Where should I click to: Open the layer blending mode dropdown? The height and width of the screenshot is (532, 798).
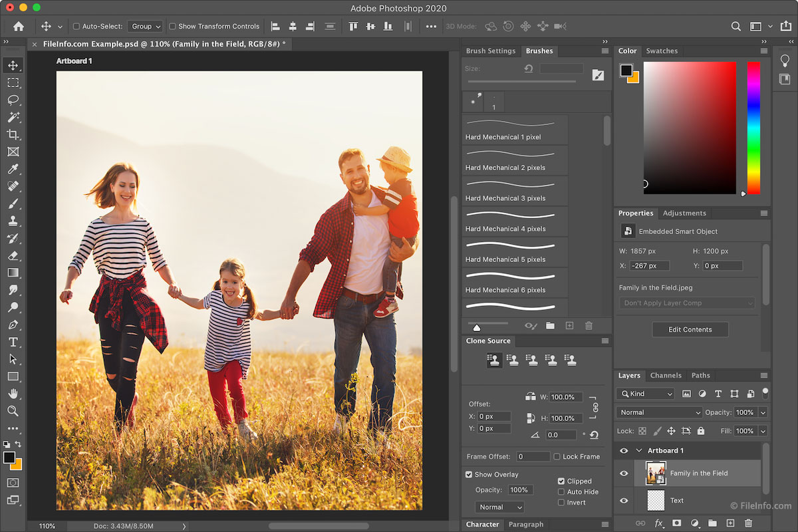658,412
